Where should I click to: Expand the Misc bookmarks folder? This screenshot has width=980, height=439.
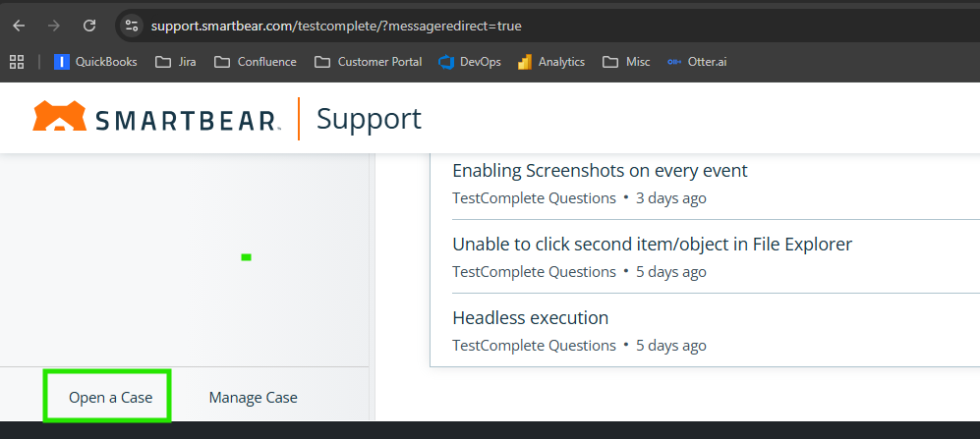[627, 62]
